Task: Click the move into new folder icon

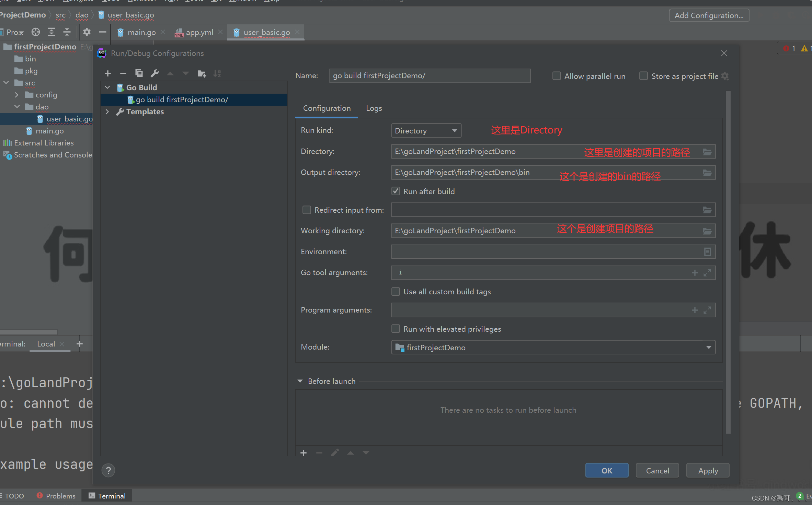Action: (x=202, y=73)
